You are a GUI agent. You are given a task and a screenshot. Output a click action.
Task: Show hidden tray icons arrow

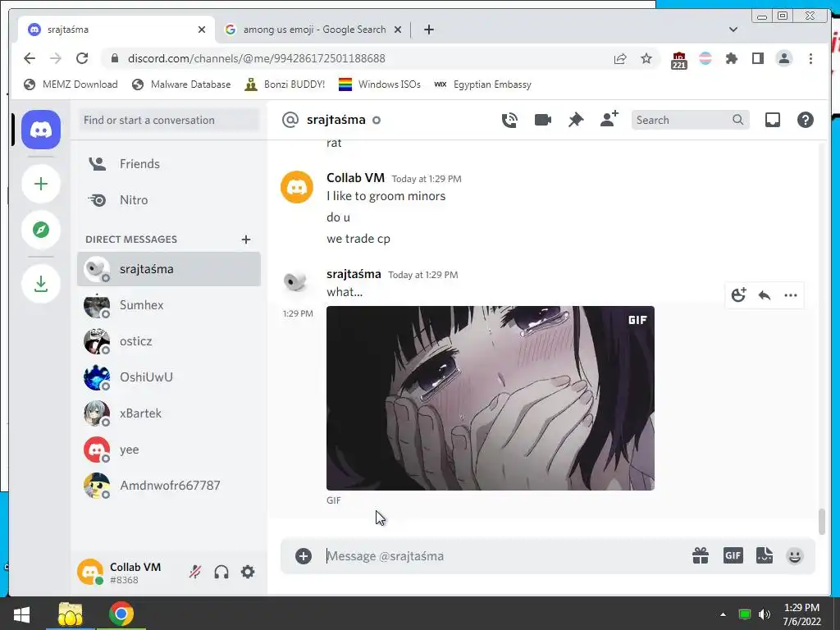pyautogui.click(x=723, y=614)
